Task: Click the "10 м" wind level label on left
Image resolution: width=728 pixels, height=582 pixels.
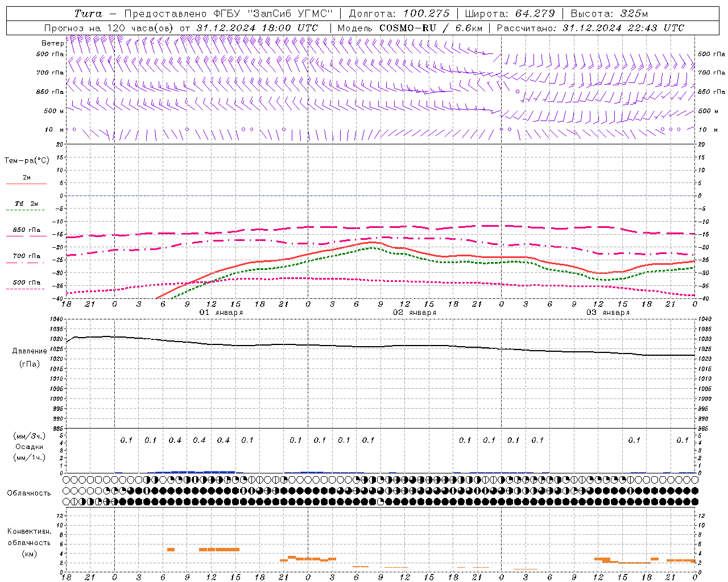Action: [x=54, y=130]
